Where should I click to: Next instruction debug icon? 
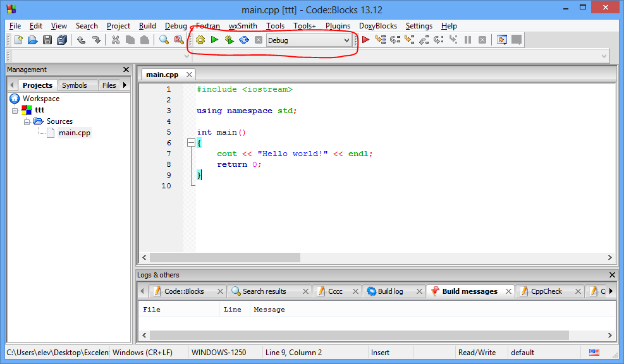pyautogui.click(x=439, y=40)
